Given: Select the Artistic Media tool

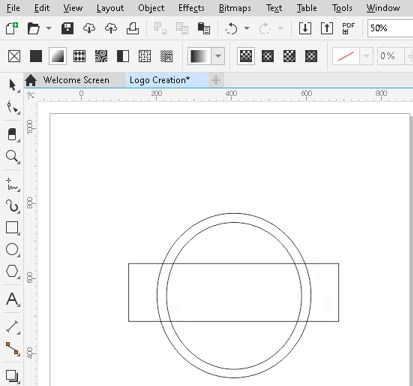Looking at the screenshot, I should tap(12, 206).
